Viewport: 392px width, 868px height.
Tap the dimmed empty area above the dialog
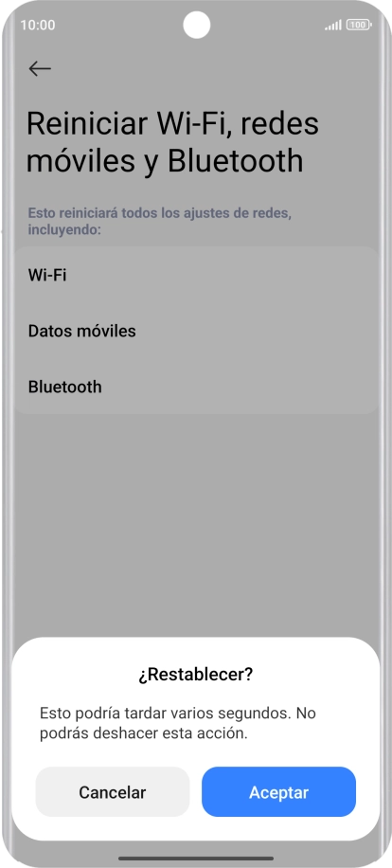click(196, 526)
